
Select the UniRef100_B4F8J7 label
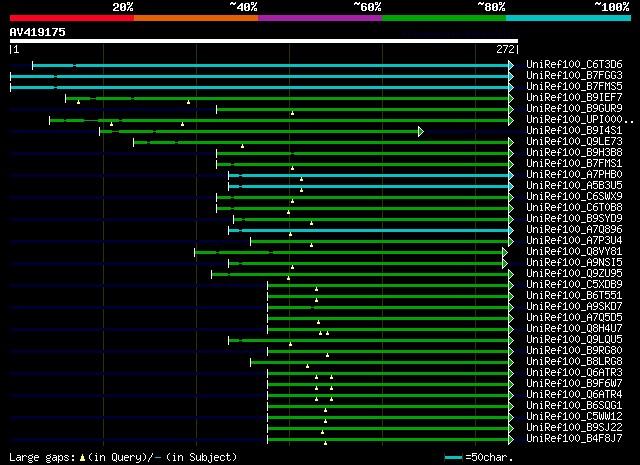574,439
